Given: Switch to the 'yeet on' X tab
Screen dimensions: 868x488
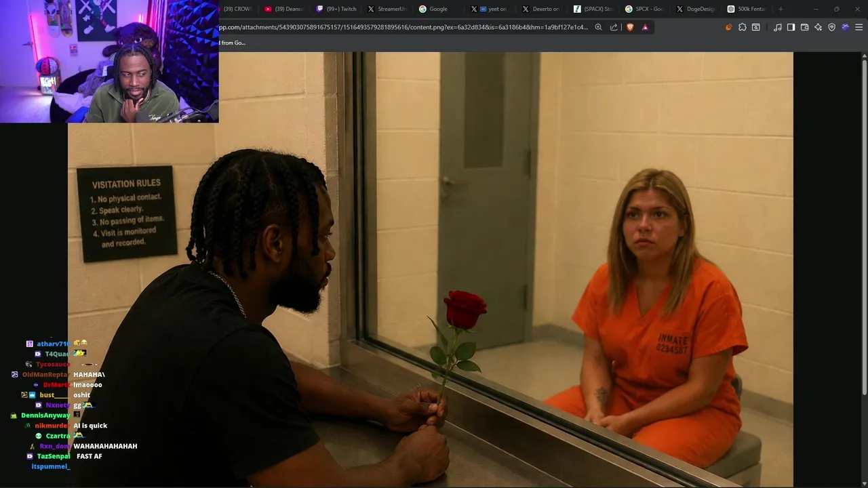Looking at the screenshot, I should pos(491,9).
